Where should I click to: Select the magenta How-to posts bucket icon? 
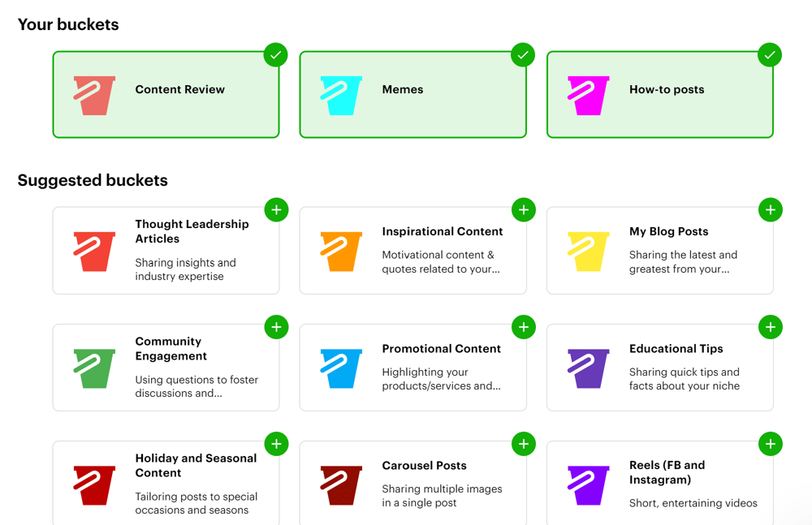click(588, 95)
